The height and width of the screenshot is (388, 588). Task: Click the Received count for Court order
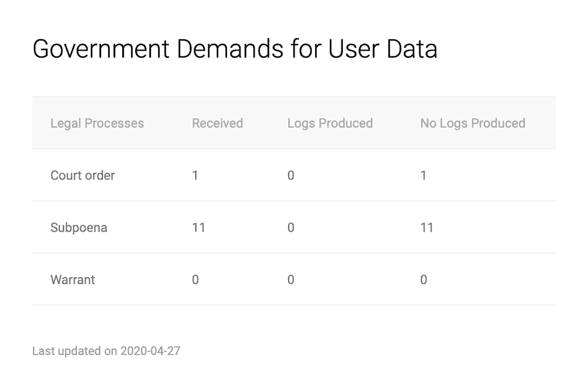coord(195,175)
